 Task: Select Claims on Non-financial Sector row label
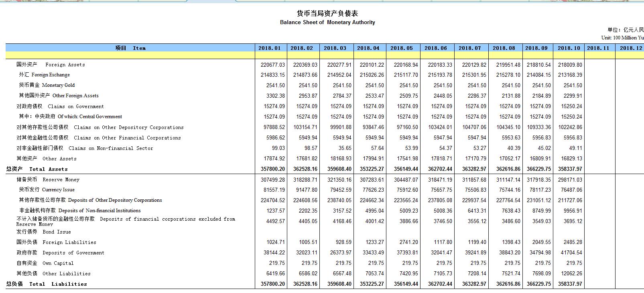[x=85, y=148]
